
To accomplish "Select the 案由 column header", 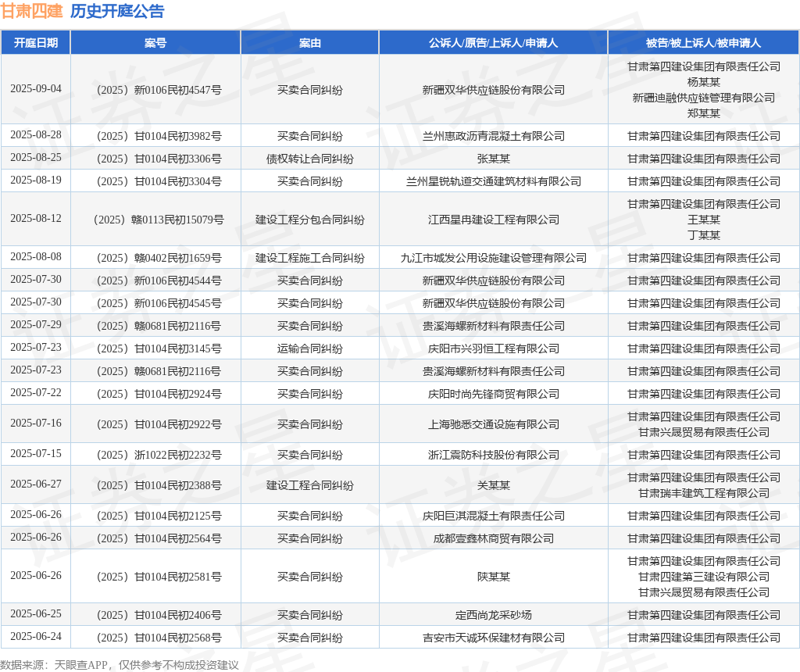I will point(309,43).
